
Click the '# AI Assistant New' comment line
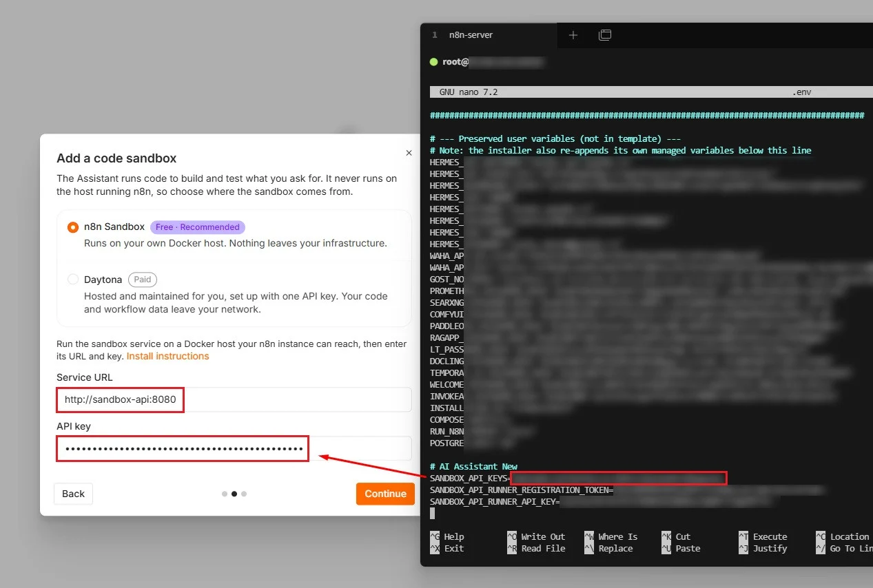coord(473,466)
